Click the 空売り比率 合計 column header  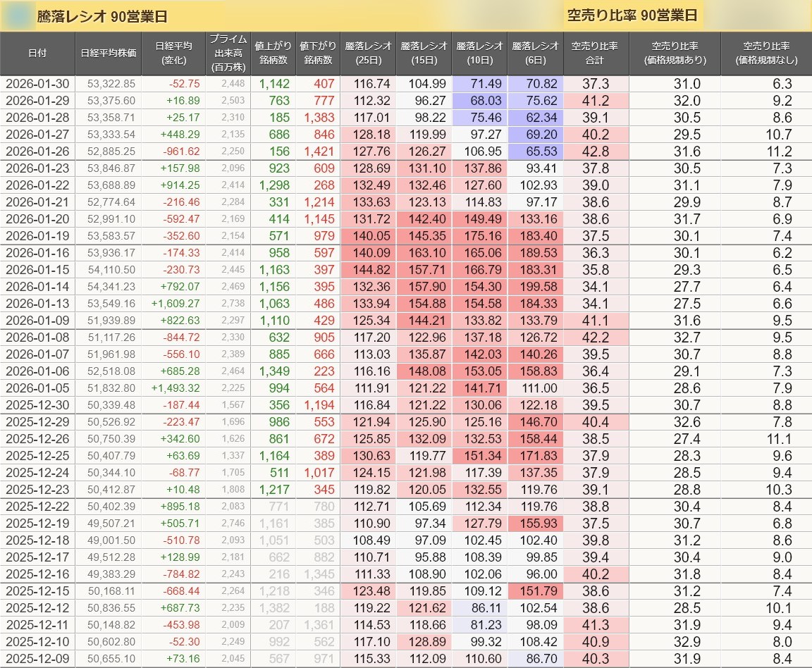595,53
